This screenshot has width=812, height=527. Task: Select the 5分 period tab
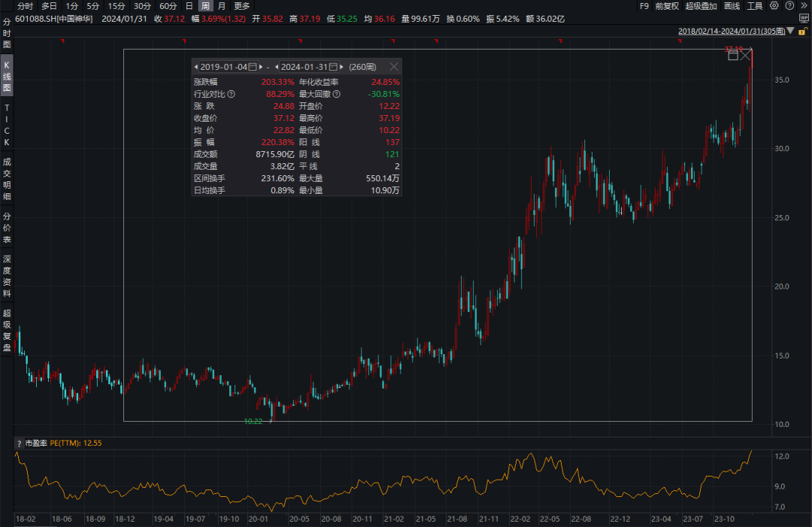point(92,6)
